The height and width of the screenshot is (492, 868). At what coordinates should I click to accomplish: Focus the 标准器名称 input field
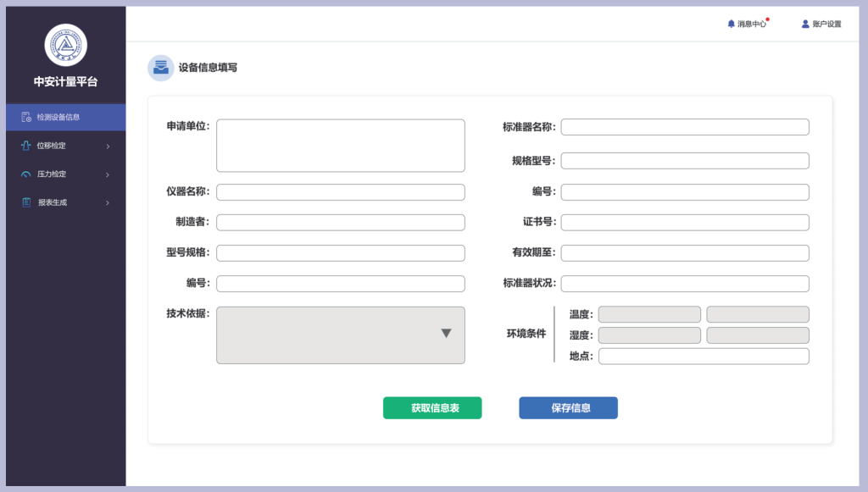[x=685, y=127]
